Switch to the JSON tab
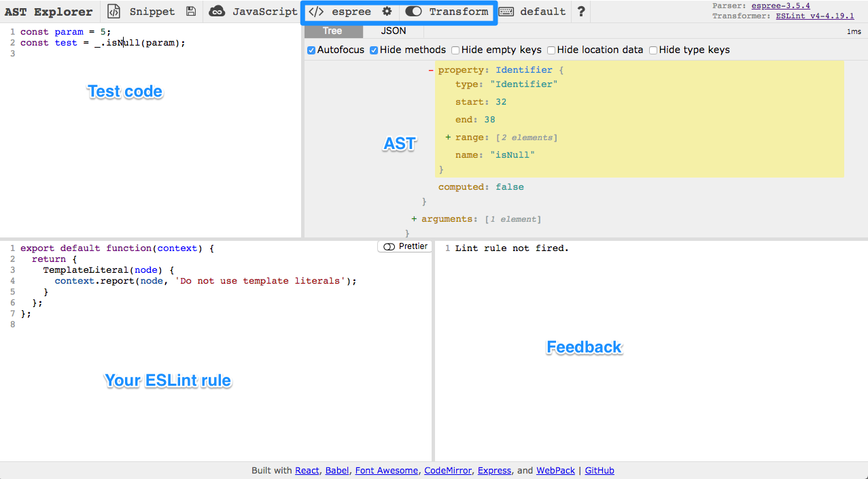This screenshot has height=479, width=868. 393,31
